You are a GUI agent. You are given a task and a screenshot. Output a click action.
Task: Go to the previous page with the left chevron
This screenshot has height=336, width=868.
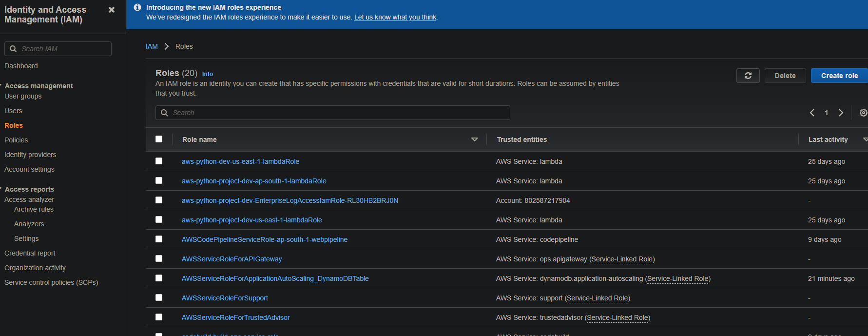coord(812,113)
